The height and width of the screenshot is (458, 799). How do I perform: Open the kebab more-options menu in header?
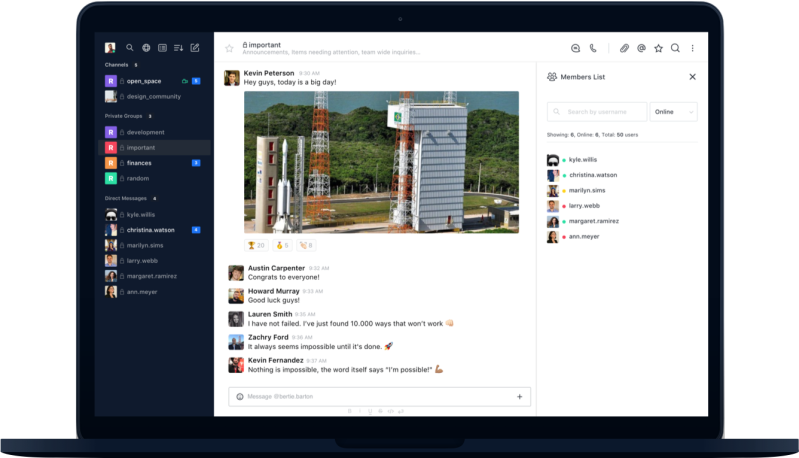coord(692,48)
